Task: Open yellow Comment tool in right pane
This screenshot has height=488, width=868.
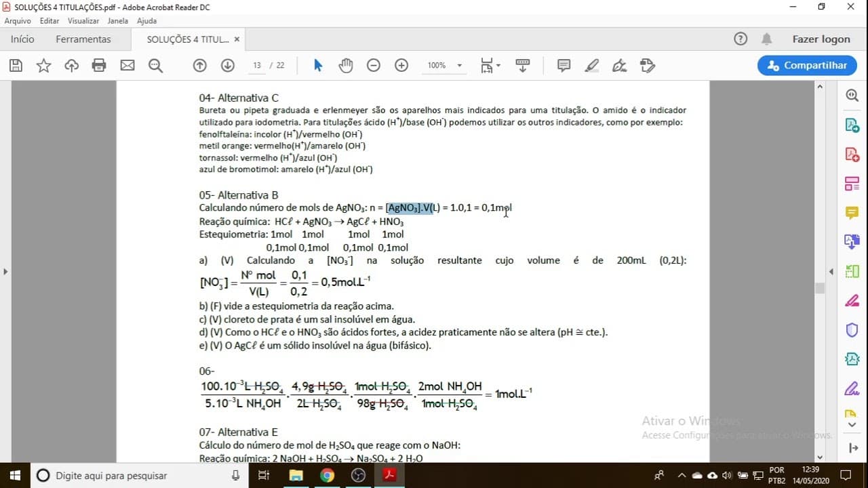Action: point(852,213)
